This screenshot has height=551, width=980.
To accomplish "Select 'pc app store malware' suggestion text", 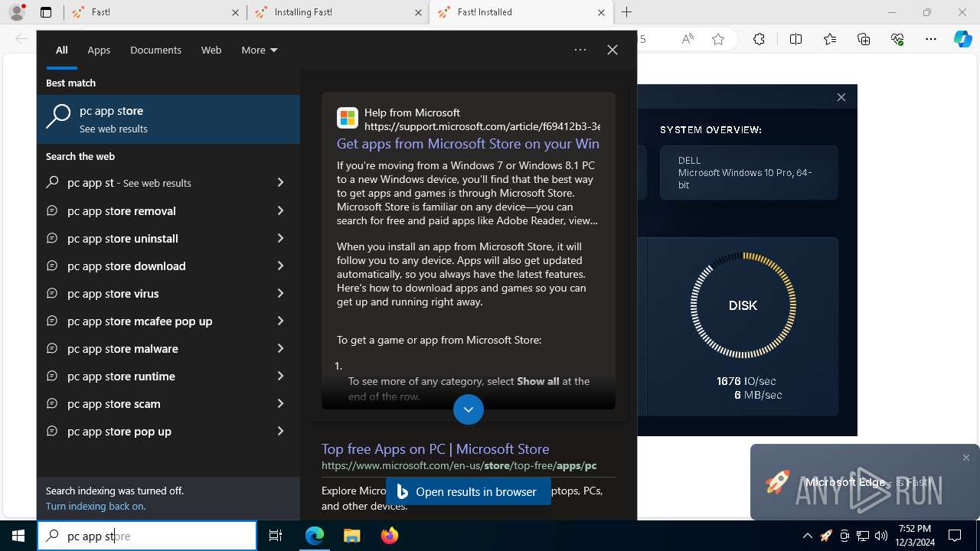I will [122, 348].
